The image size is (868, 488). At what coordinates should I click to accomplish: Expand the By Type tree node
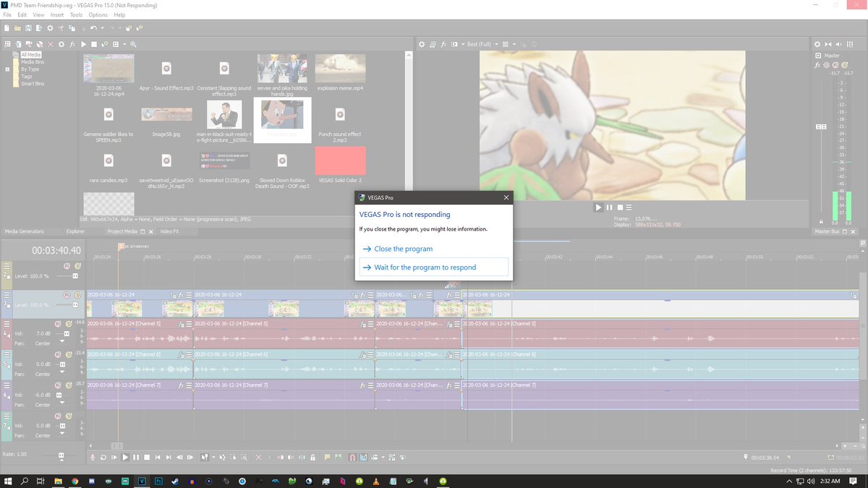(x=7, y=69)
